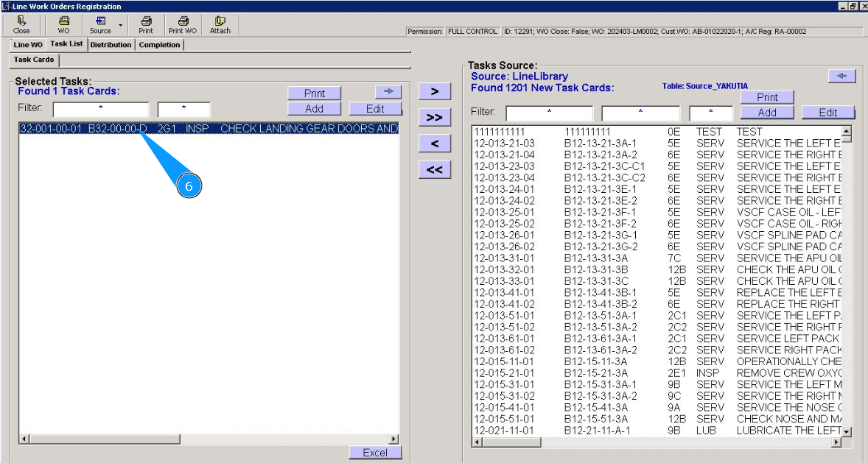The height and width of the screenshot is (463, 868).
Task: Click the Attach toolbar icon
Action: tap(220, 25)
